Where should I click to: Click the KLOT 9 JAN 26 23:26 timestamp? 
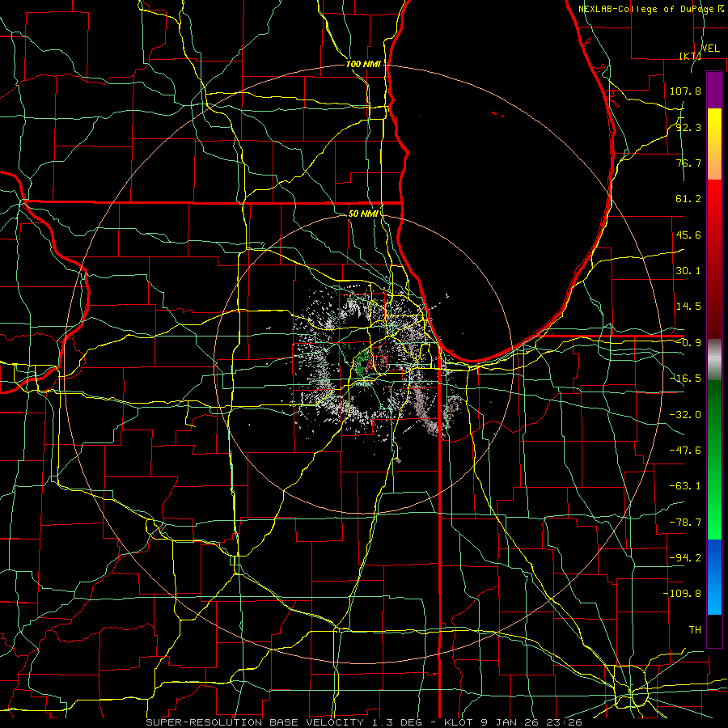[513, 722]
